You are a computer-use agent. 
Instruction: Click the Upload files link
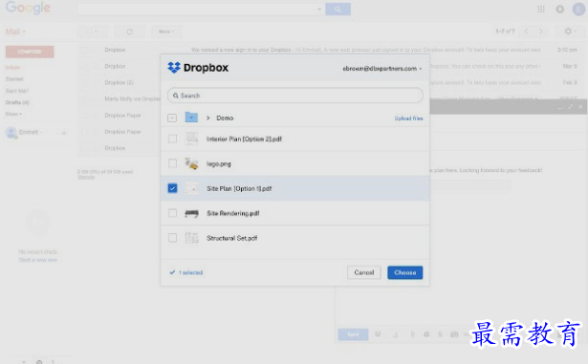tap(408, 118)
